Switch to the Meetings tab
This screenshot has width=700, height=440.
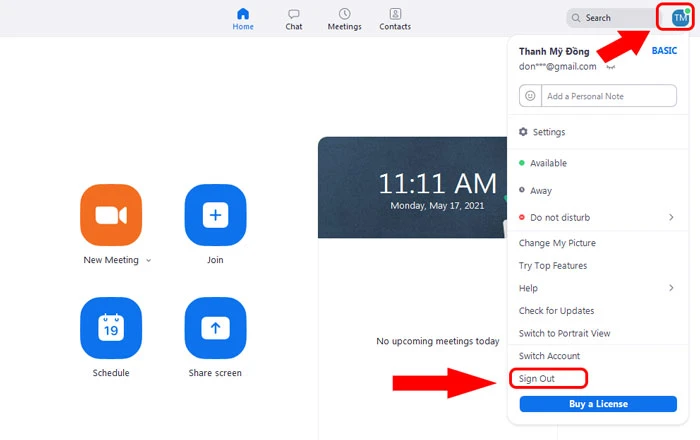[x=344, y=19]
